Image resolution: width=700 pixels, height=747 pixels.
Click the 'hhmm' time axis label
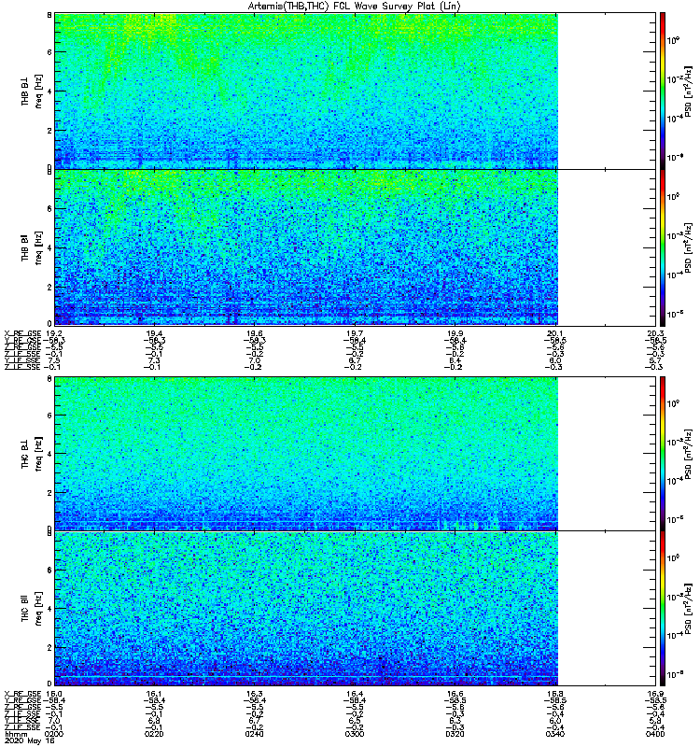[x=15, y=734]
